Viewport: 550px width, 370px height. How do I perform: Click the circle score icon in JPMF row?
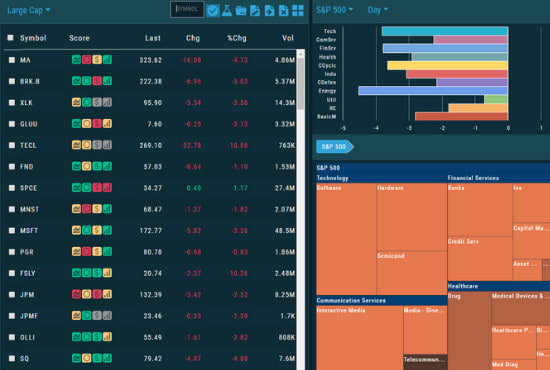coord(87,316)
